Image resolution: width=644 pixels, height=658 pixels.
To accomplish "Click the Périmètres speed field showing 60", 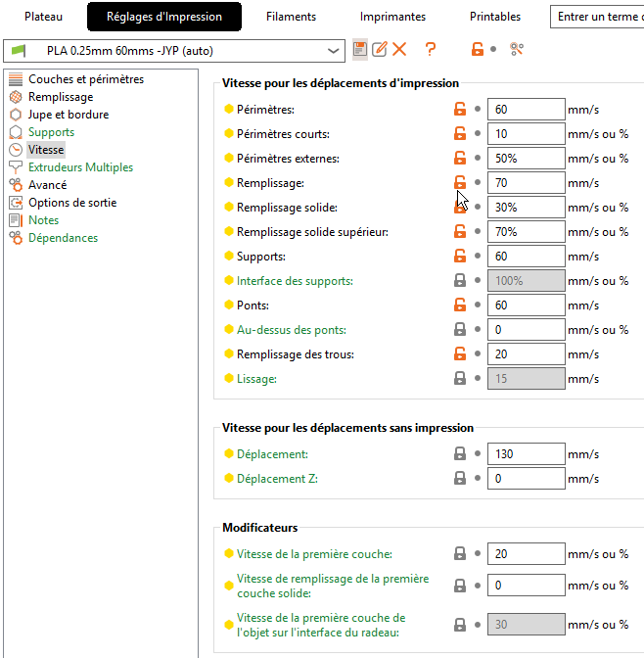I will coord(527,109).
